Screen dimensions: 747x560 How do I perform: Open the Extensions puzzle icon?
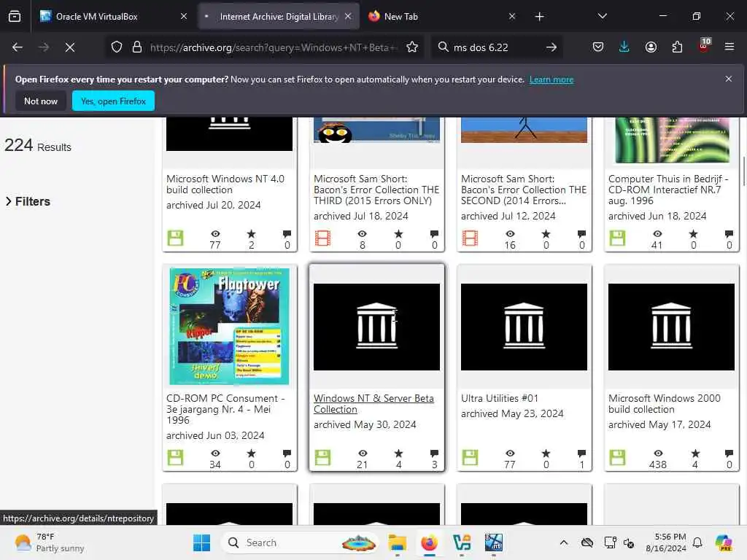(677, 47)
